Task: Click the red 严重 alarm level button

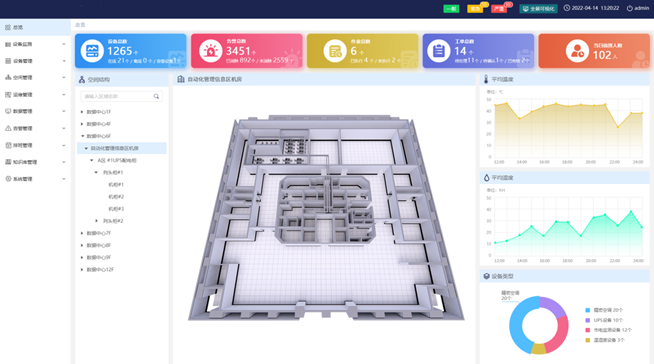Action: coord(498,8)
